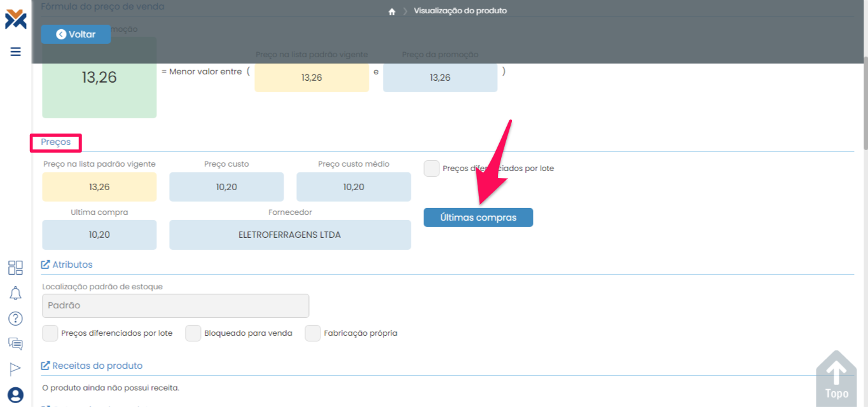
Task: Open the user profile icon
Action: (x=15, y=395)
